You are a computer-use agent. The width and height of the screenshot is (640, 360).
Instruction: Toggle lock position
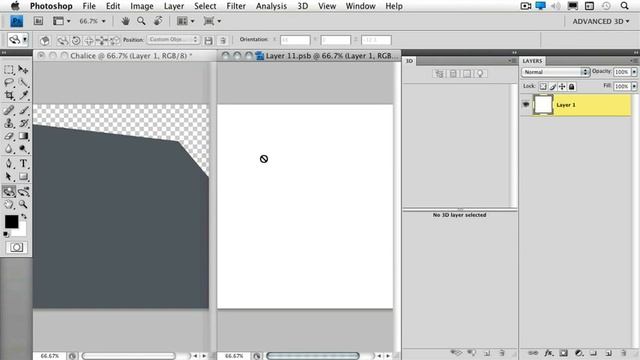[x=562, y=87]
